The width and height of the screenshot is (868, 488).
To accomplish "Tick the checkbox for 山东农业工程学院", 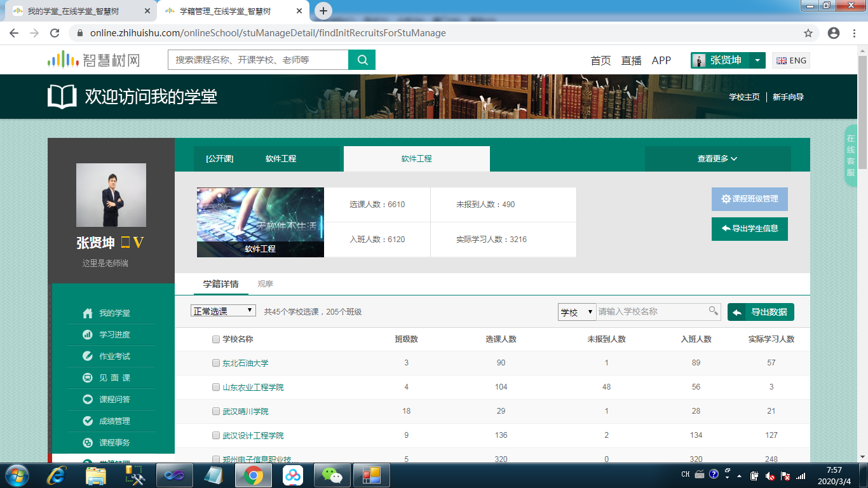I will pyautogui.click(x=216, y=388).
